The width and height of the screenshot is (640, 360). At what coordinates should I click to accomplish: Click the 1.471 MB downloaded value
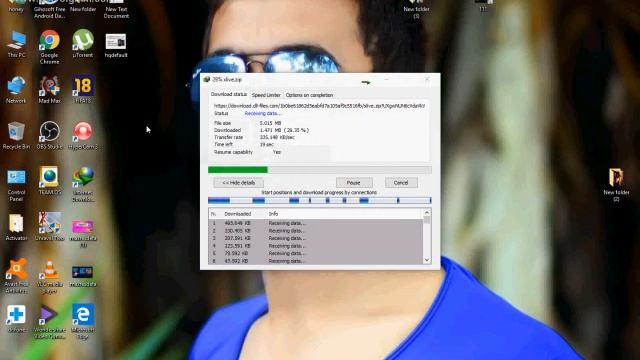284,130
